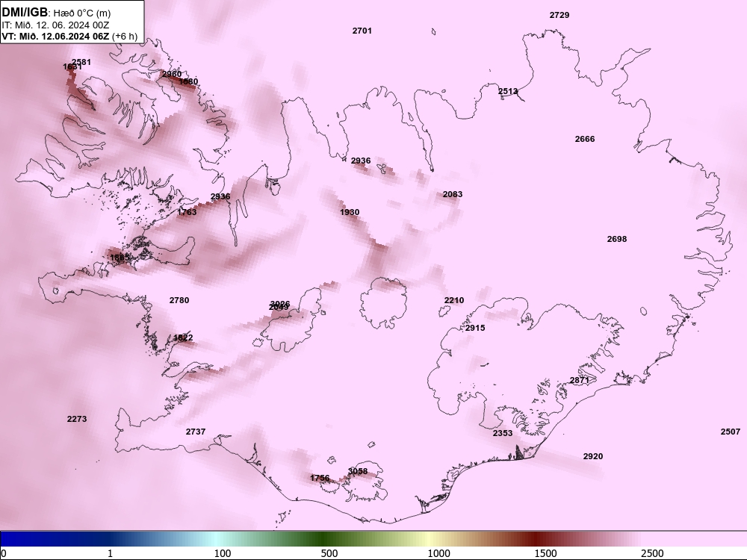Screen dimensions: 747x560
Task: Click the 1580 height label
Action: tap(188, 81)
